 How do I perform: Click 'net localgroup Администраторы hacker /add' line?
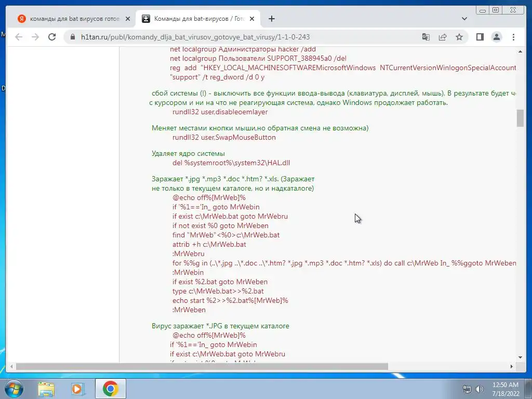coord(243,49)
